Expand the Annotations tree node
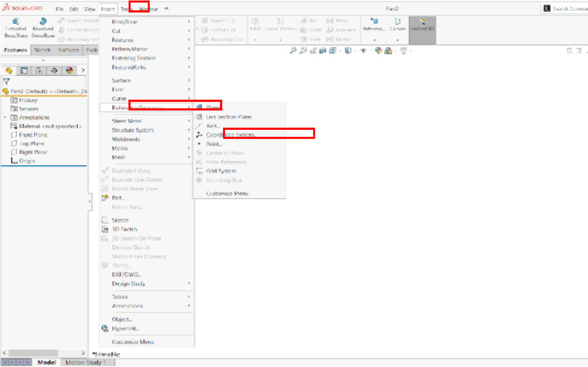Screen dimensions: 588x367 [5, 118]
